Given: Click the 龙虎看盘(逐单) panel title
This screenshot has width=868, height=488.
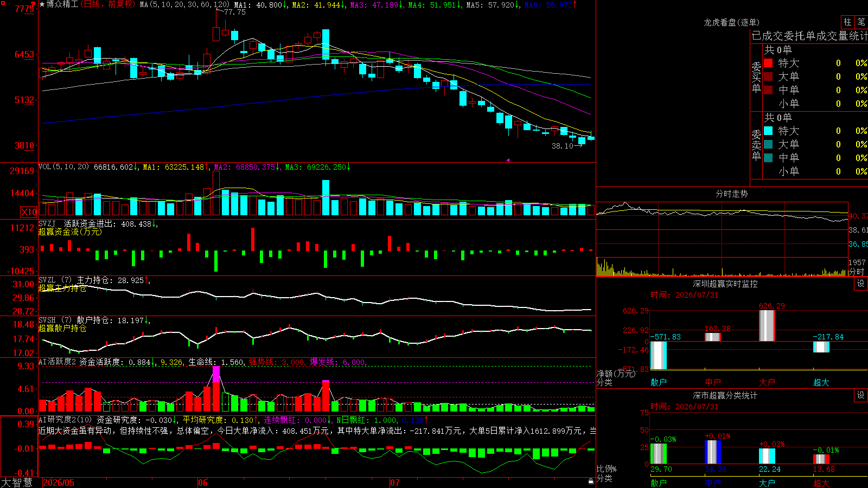Looking at the screenshot, I should (732, 22).
